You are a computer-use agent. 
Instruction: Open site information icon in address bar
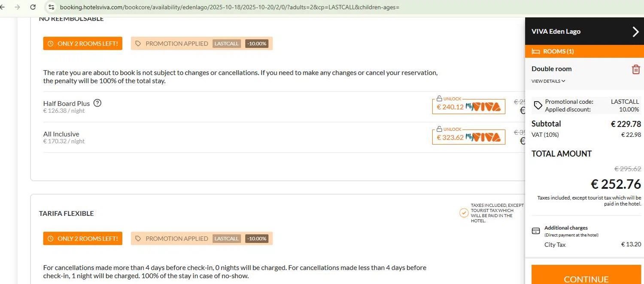tap(52, 7)
